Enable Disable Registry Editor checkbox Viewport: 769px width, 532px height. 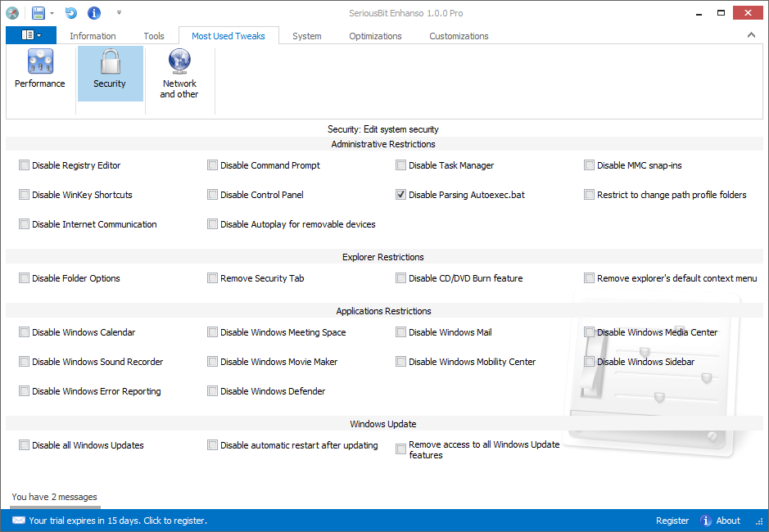(x=24, y=165)
